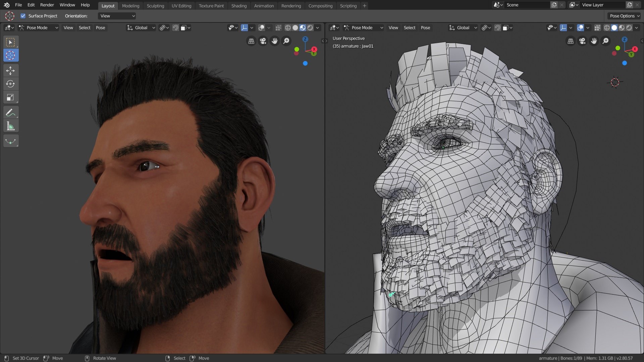Click the Measure tool icon

point(11,126)
